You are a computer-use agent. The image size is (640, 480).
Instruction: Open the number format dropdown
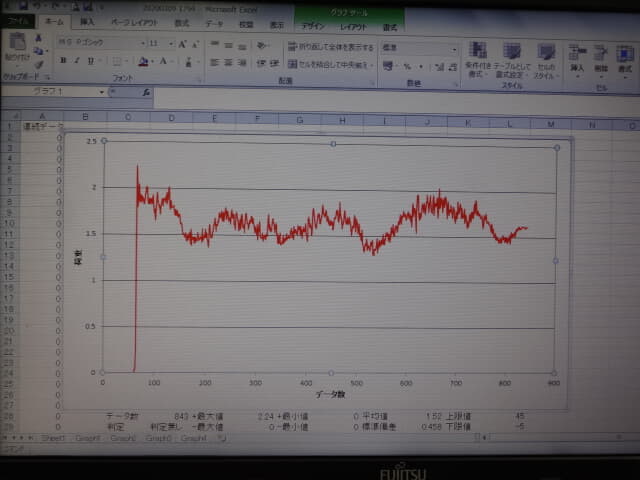[x=454, y=47]
